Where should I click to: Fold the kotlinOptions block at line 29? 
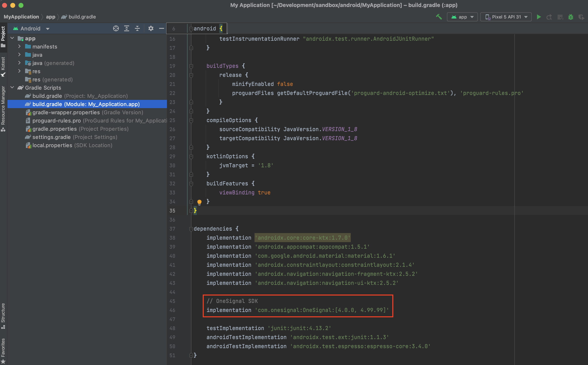coord(191,156)
